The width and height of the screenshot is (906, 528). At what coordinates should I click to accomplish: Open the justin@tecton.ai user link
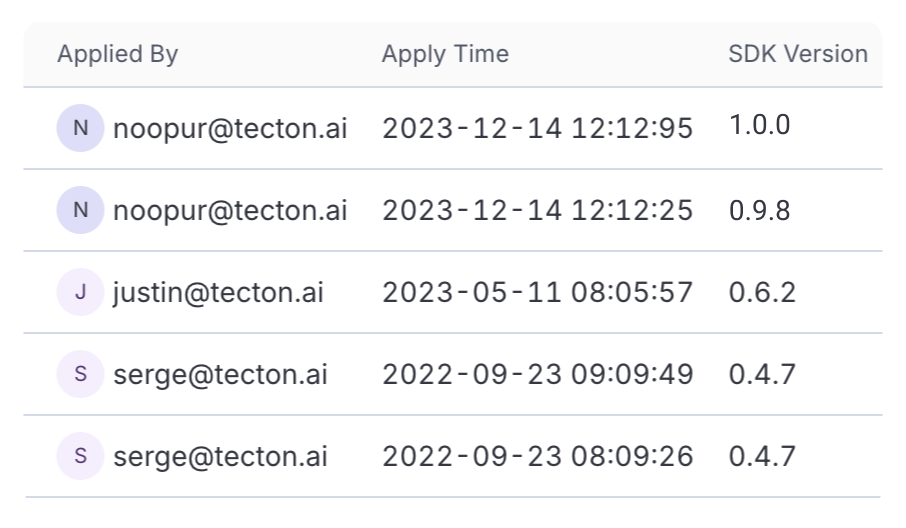tap(218, 292)
